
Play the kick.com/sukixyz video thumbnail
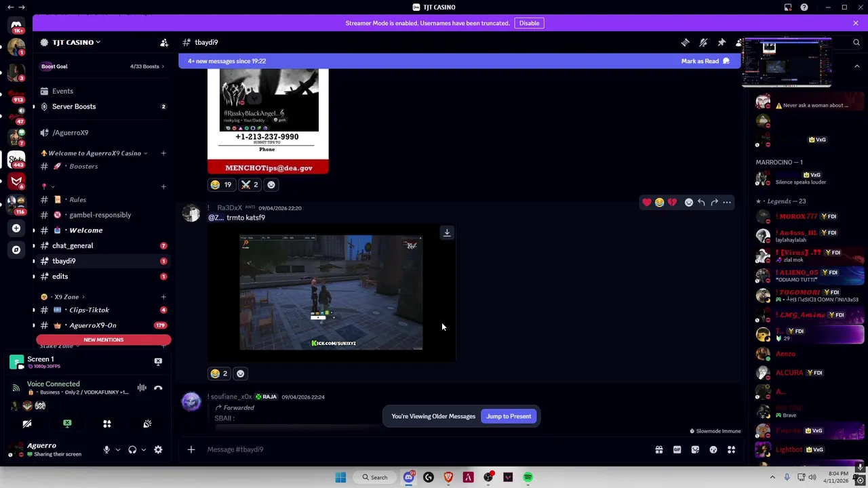(x=331, y=292)
